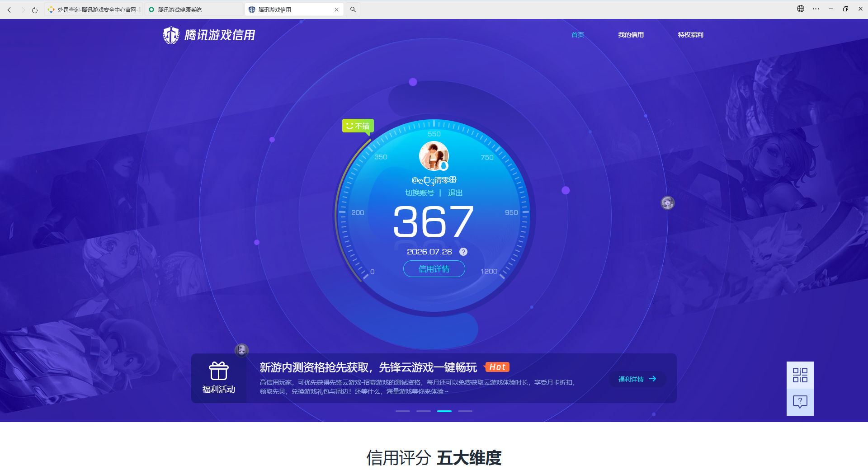Image resolution: width=868 pixels, height=470 pixels.
Task: Click the credit score 367
Action: pyautogui.click(x=434, y=221)
